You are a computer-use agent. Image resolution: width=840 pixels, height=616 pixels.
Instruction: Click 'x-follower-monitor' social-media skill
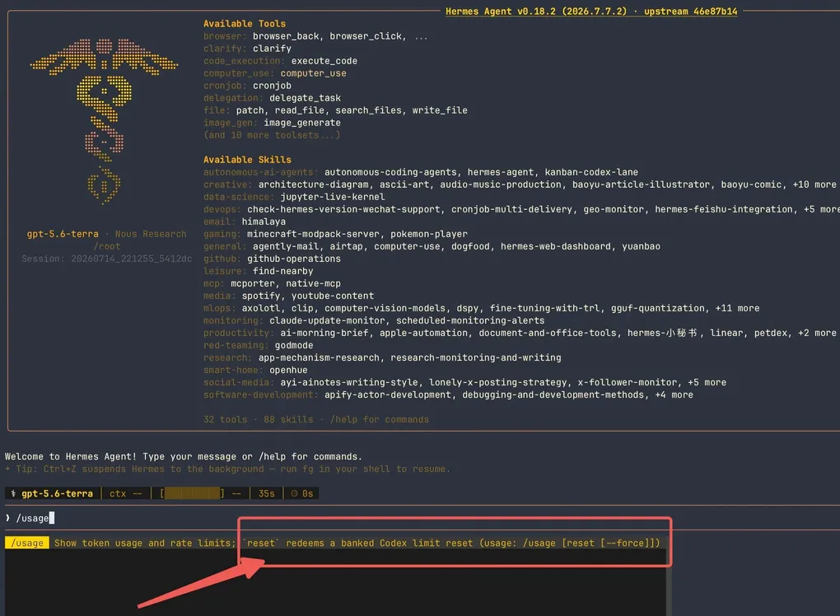[628, 382]
